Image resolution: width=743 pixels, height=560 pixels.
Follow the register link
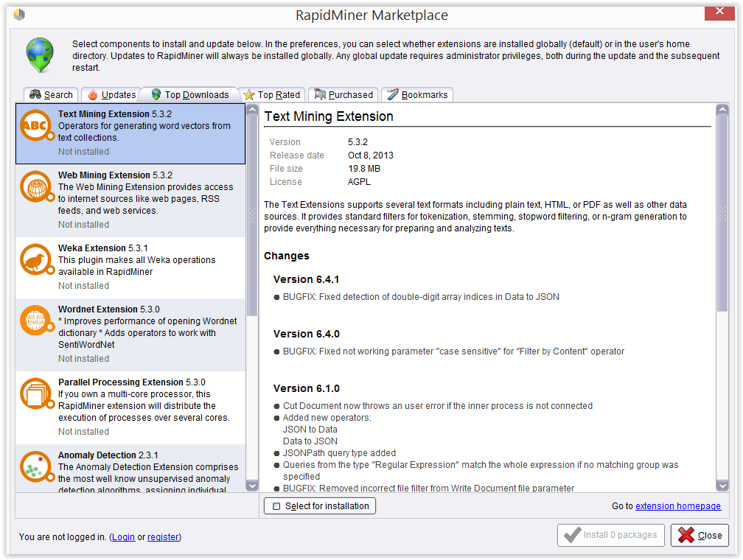pyautogui.click(x=163, y=536)
